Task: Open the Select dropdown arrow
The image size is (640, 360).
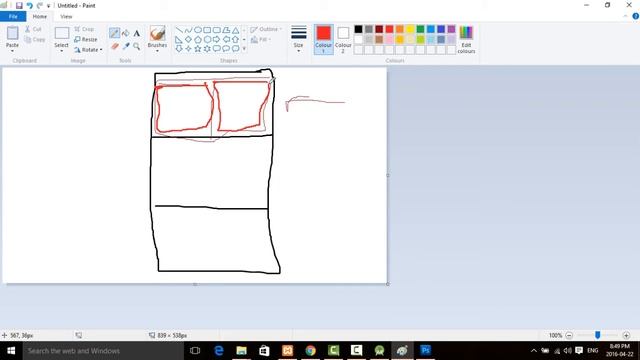Action: tap(62, 51)
